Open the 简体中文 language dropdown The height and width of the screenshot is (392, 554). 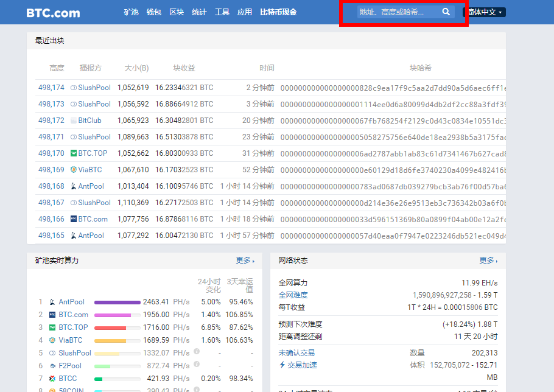(485, 12)
